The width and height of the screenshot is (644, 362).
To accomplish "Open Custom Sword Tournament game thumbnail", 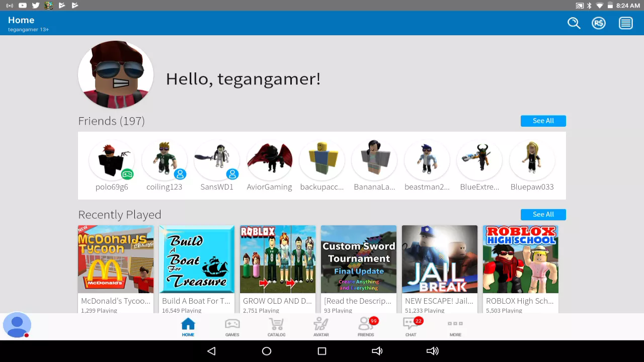I will pyautogui.click(x=359, y=259).
